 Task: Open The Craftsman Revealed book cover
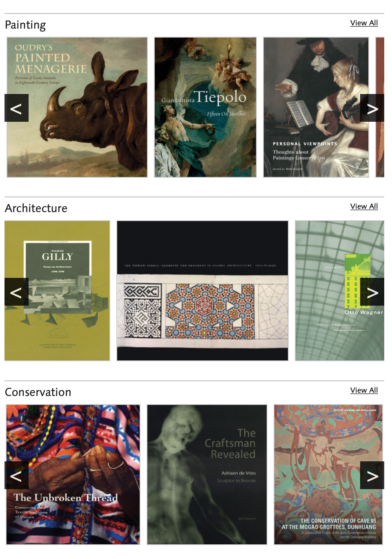point(207,475)
